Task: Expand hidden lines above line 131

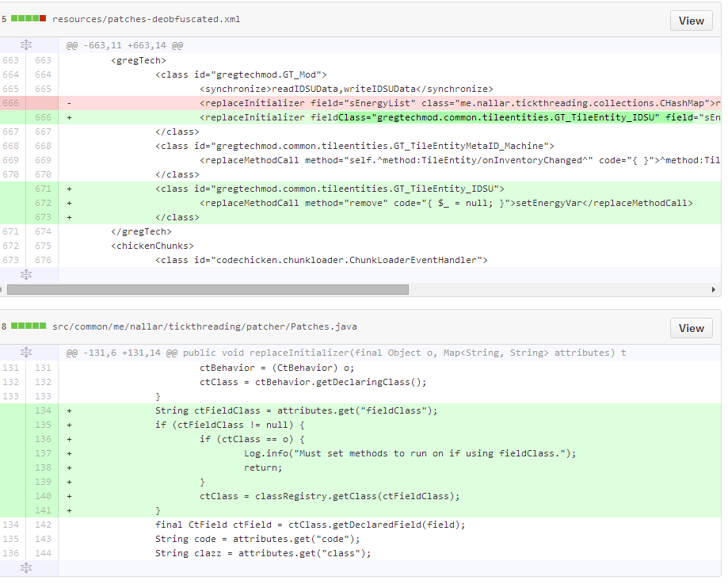Action: pyautogui.click(x=26, y=353)
